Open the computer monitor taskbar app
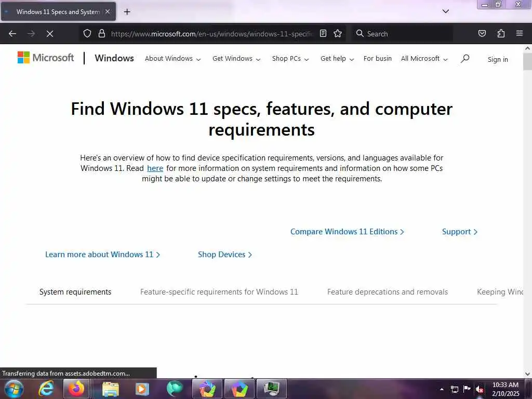The image size is (532, 399). click(x=271, y=389)
